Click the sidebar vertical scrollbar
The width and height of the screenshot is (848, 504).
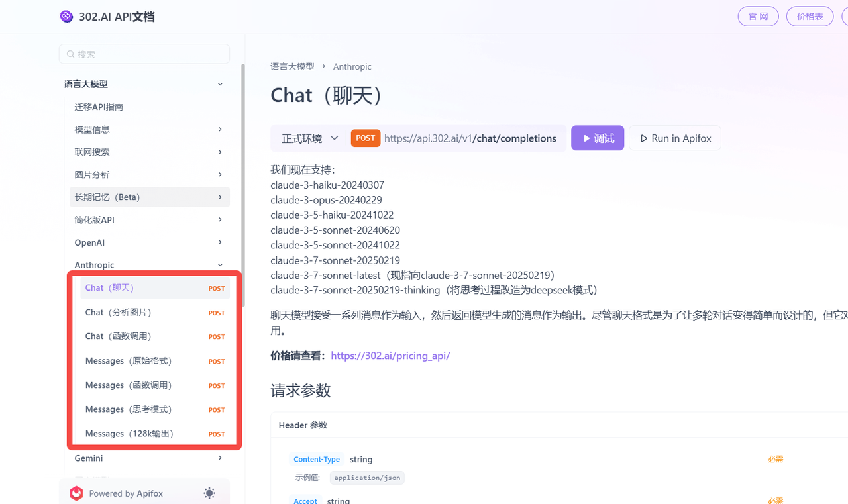coord(243,185)
